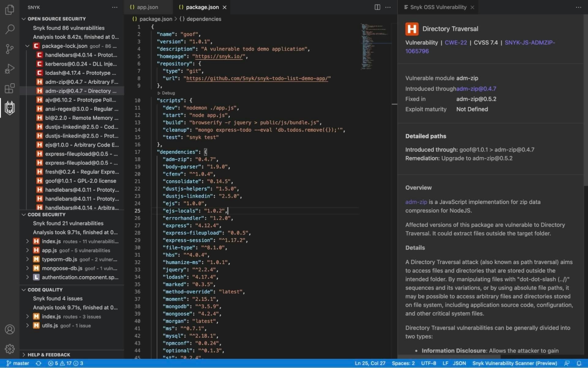Open the Extensions view

(x=9, y=88)
